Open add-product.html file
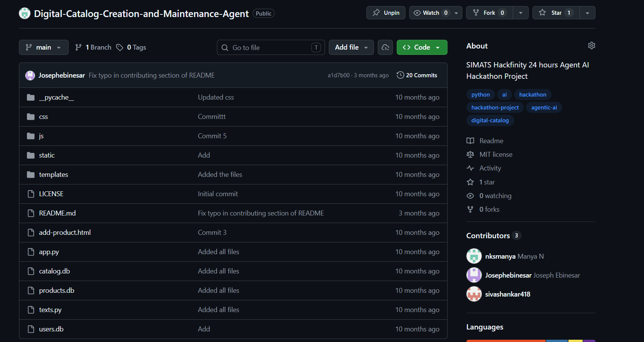Image resolution: width=644 pixels, height=342 pixels. tap(65, 233)
